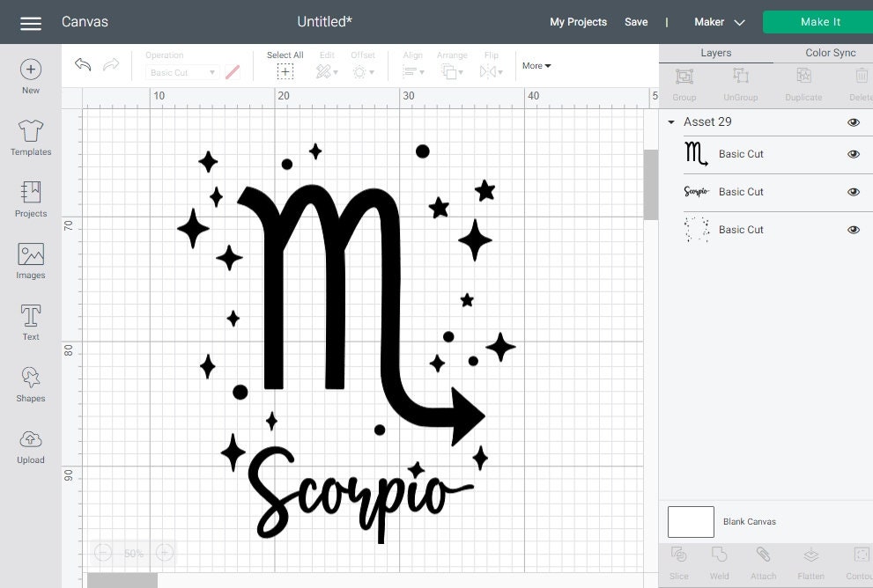Toggle visibility of Asset 29

tap(853, 121)
